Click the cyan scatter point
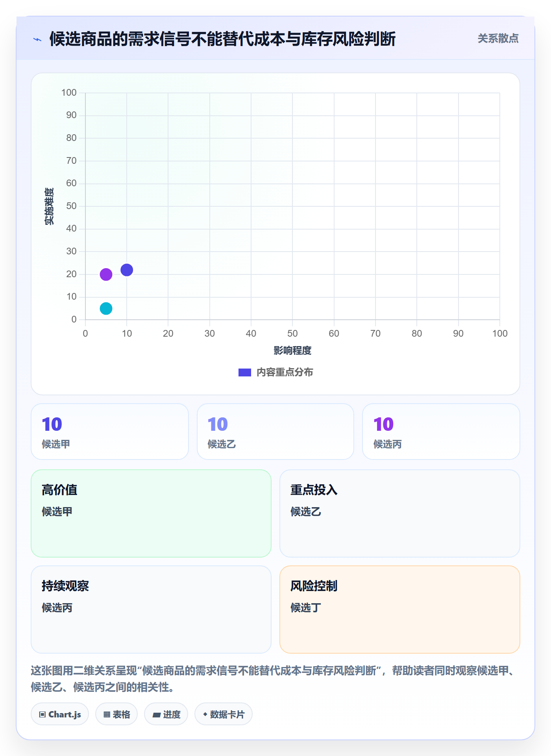This screenshot has width=551, height=756. point(106,308)
